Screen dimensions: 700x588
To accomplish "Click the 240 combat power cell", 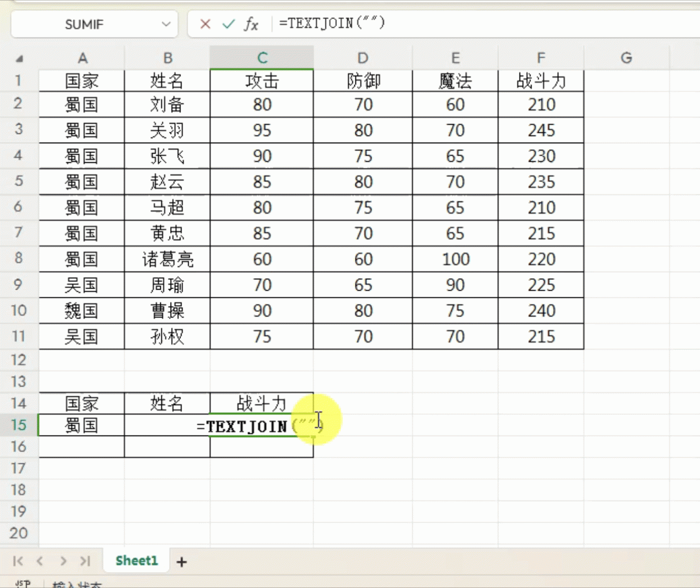I will point(541,310).
